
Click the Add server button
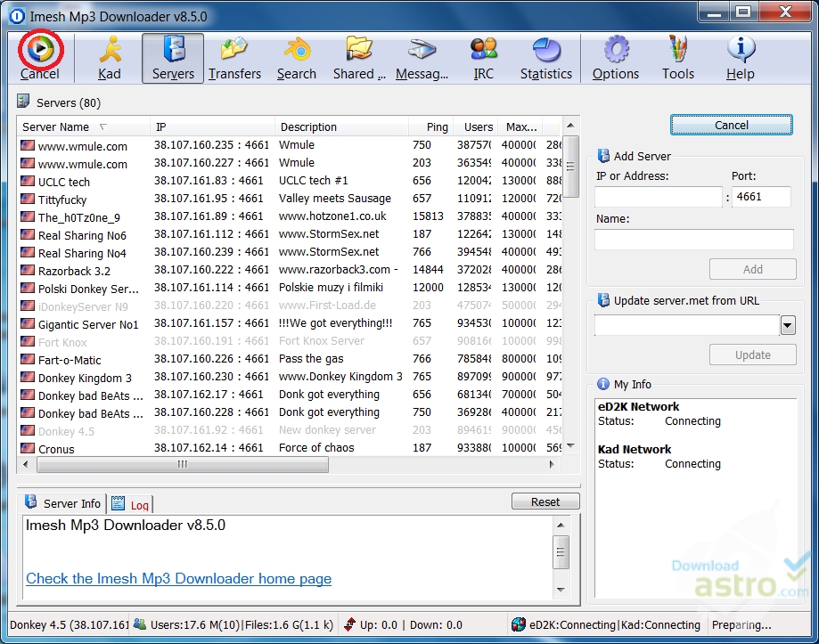[x=753, y=269]
